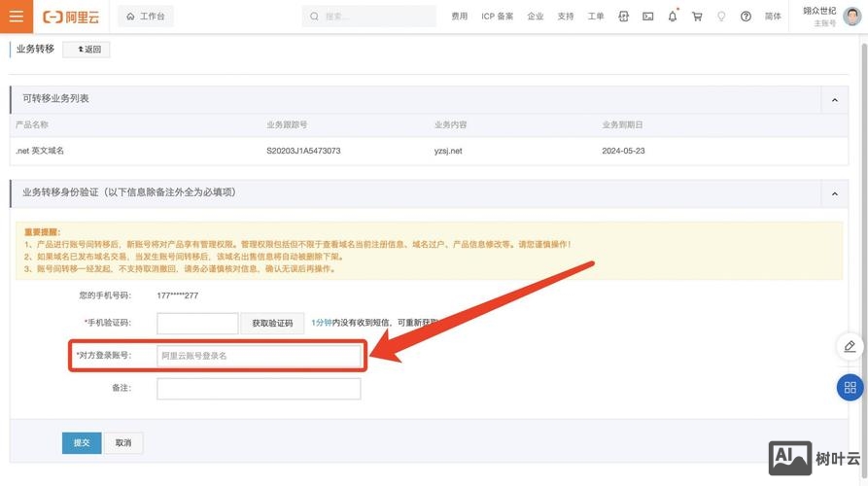The width and height of the screenshot is (868, 486).
Task: Focus the 备注 input field
Action: (x=259, y=389)
